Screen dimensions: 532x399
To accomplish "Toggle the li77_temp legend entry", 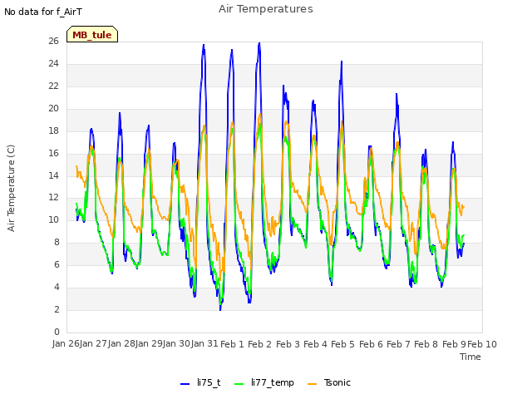I will tap(264, 382).
